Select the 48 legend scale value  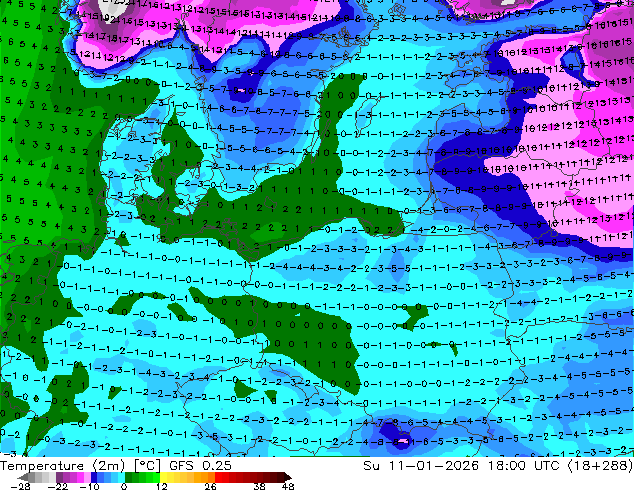[x=288, y=486]
